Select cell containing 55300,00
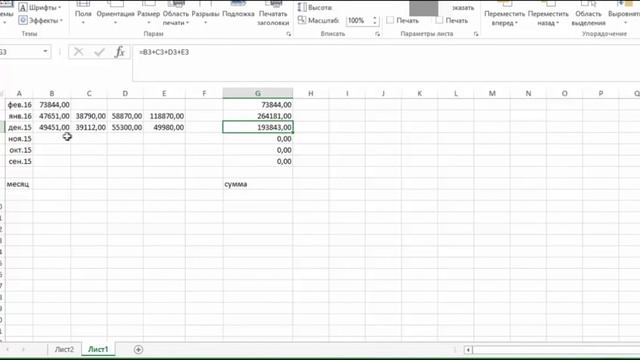 [125, 128]
